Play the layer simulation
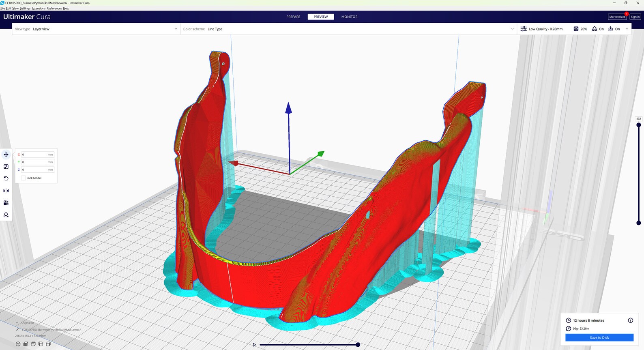The width and height of the screenshot is (644, 350). click(x=254, y=345)
